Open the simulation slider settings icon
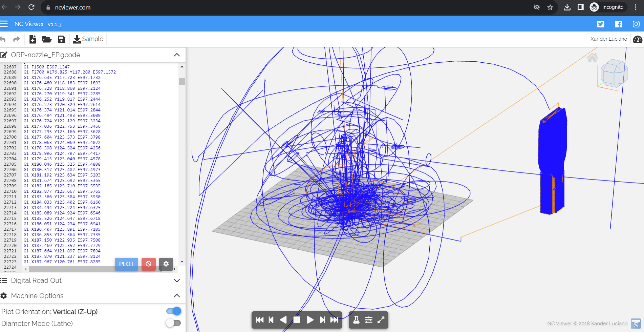This screenshot has width=644, height=332. point(368,320)
